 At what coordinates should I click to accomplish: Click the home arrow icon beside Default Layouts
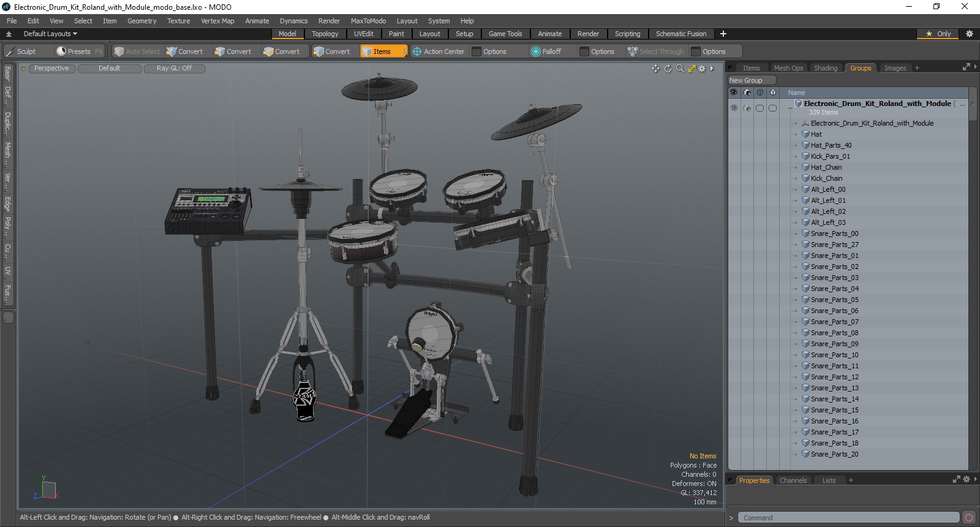pyautogui.click(x=9, y=34)
